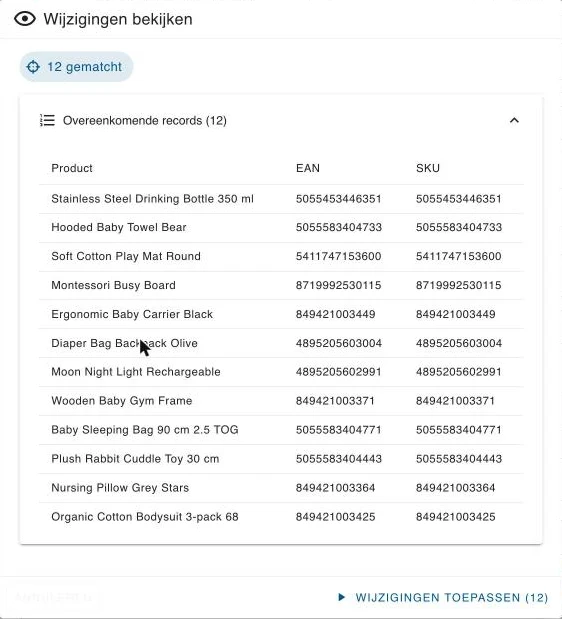
Task: Select Ergonomic Baby Carrier Black
Action: pyautogui.click(x=132, y=314)
